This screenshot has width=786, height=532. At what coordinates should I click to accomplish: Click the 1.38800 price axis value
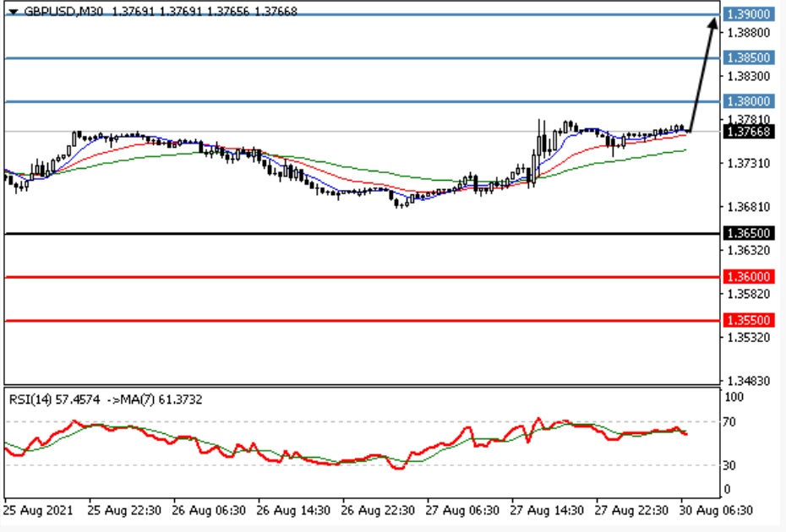(x=749, y=33)
